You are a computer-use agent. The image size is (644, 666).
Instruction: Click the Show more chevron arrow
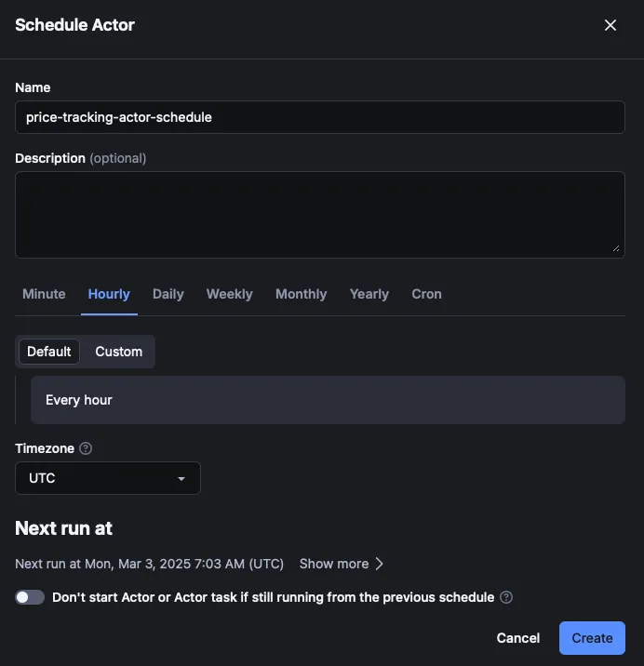(379, 564)
